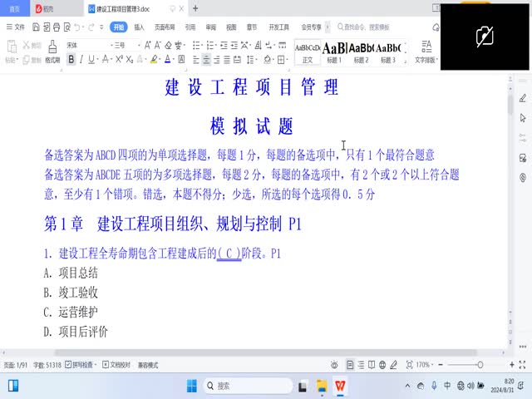Expand the quick access toolbar customize arrow
Image resolution: width=532 pixels, height=399 pixels.
101,27
